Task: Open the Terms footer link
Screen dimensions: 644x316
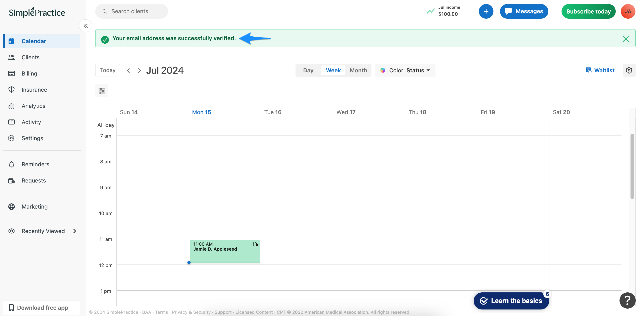Action: [x=162, y=312]
